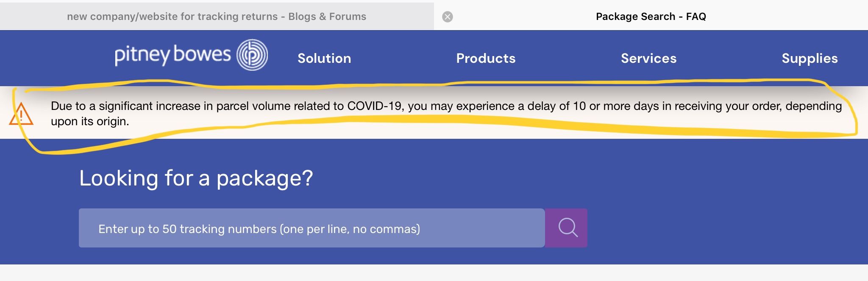This screenshot has height=281, width=868.
Task: Click the Pitney Bowes circular emblem
Action: click(x=252, y=55)
